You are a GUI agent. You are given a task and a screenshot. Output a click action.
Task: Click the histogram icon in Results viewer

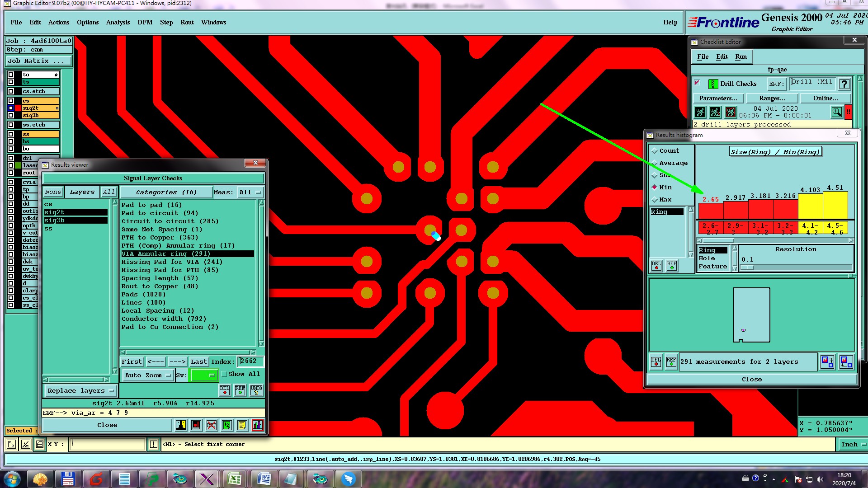point(258,425)
